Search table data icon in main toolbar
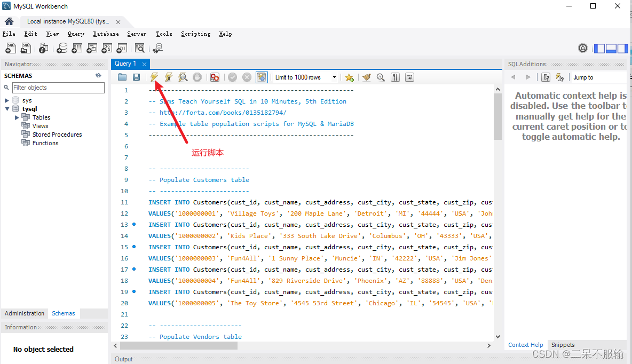The height and width of the screenshot is (364, 632). click(x=140, y=49)
